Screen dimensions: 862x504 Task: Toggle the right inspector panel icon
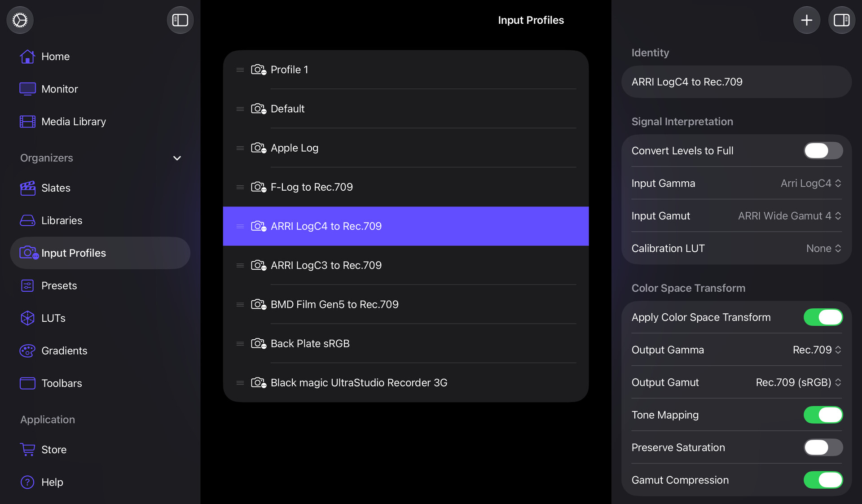point(841,20)
